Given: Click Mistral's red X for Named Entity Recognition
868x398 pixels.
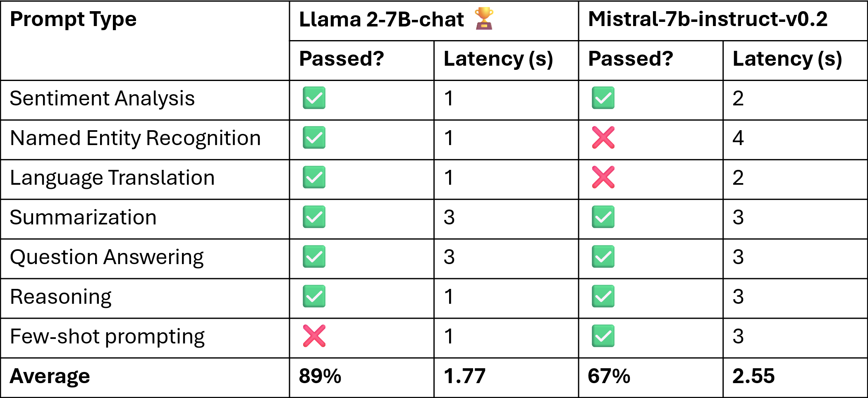Looking at the screenshot, I should pos(603,138).
